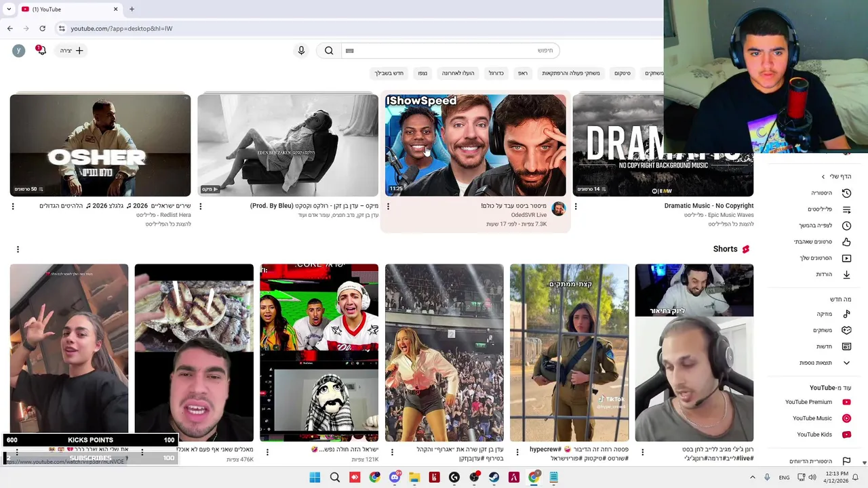Viewport: 868px width, 488px height.
Task: Open a new browser tab
Action: pos(132,9)
